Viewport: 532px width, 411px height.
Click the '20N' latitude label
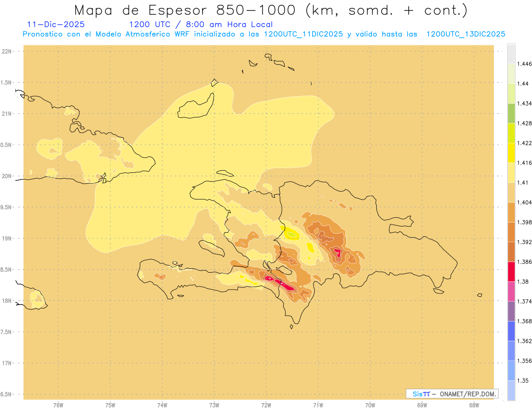click(x=7, y=176)
